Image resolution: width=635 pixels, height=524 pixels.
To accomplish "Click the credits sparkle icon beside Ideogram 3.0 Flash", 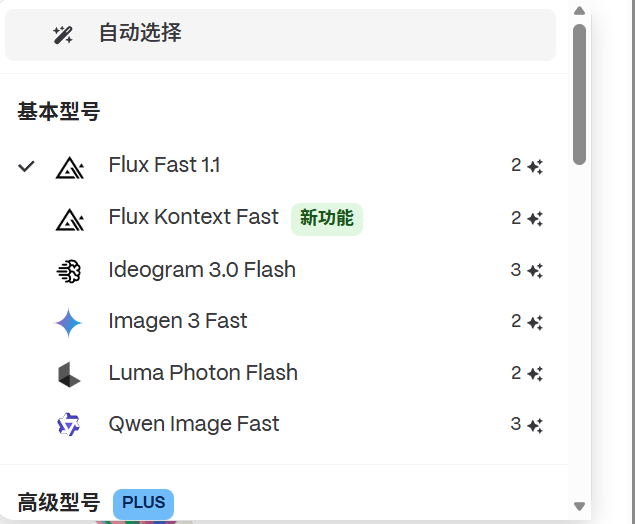I will click(x=535, y=271).
